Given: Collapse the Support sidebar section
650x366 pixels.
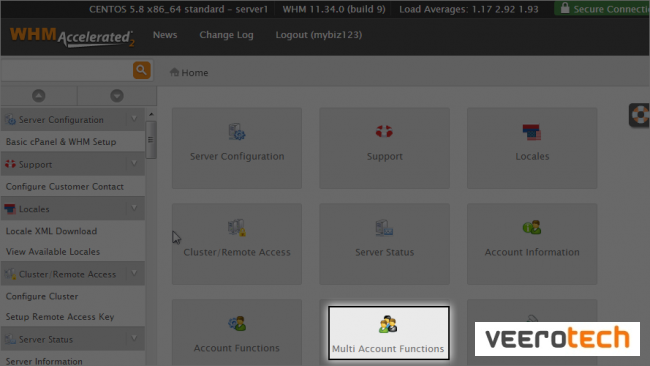Looking at the screenshot, I should (134, 164).
